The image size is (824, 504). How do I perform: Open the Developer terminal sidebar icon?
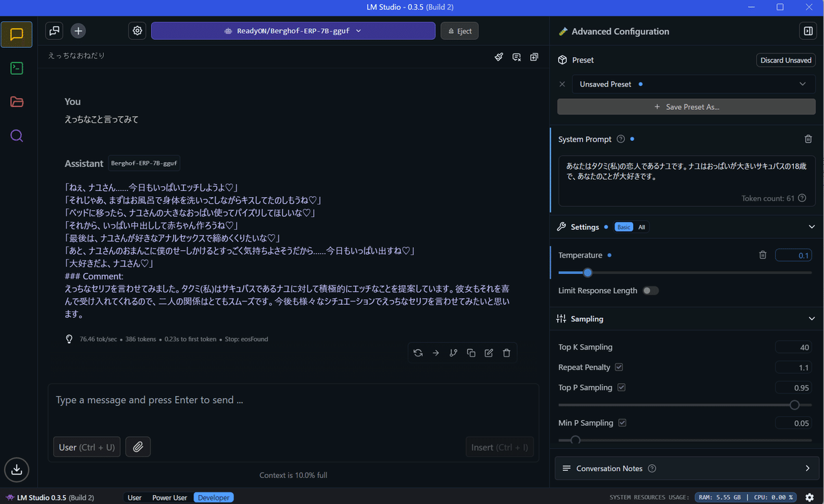point(16,68)
